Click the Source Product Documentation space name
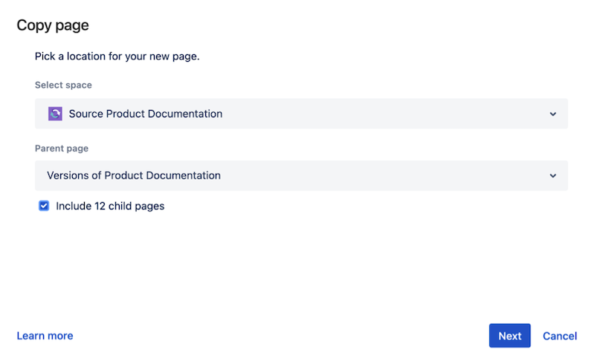 (x=145, y=114)
